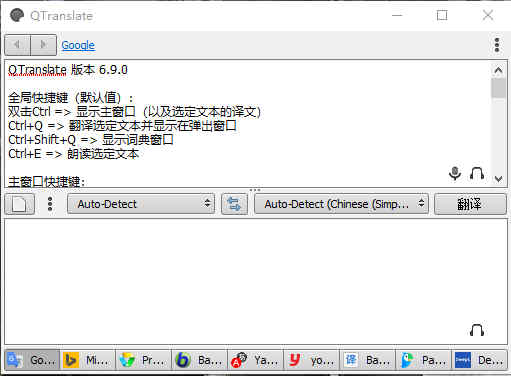
Task: Open the top-right three-dot options menu
Action: coord(497,45)
